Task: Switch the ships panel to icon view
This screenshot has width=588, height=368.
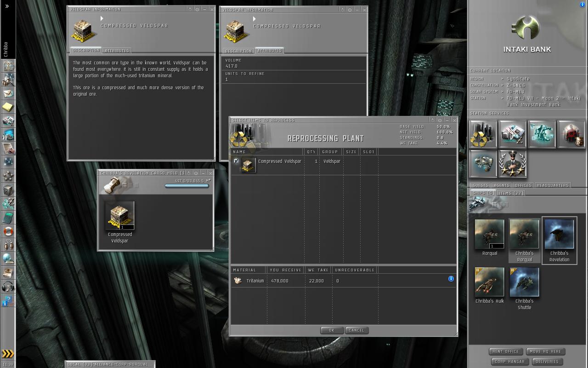Action: pos(495,204)
